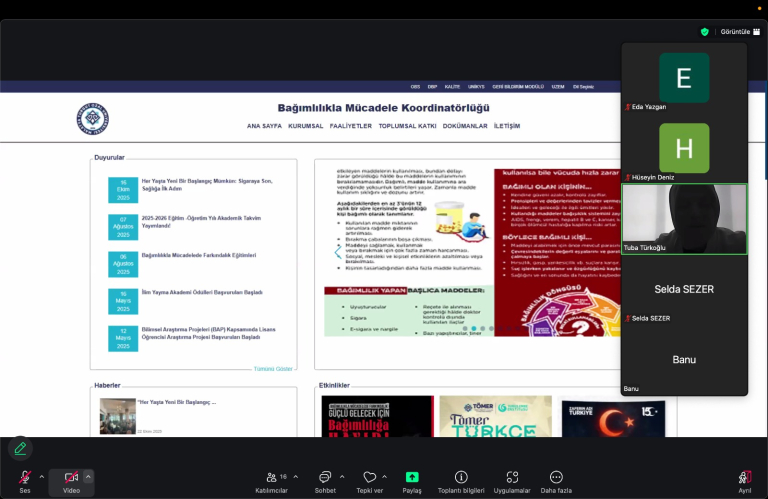
Task: Click FAALİYETLER in the website menu
Action: click(350, 126)
